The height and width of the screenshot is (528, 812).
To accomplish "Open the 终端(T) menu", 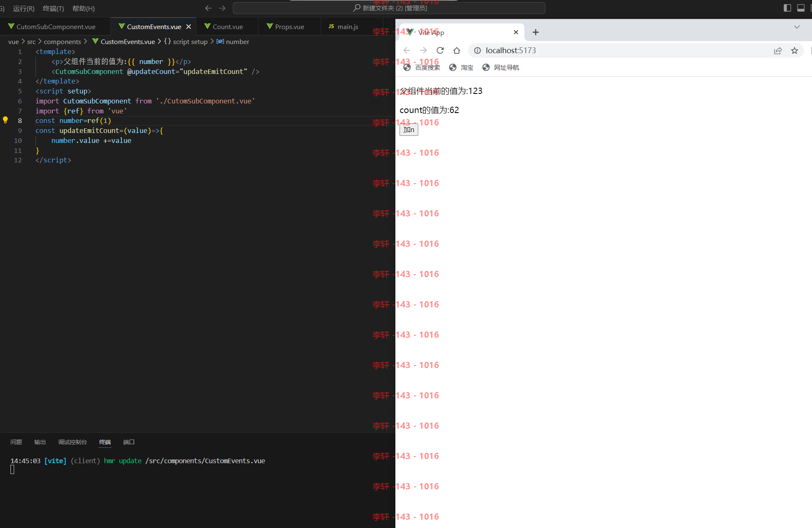I will click(x=53, y=8).
